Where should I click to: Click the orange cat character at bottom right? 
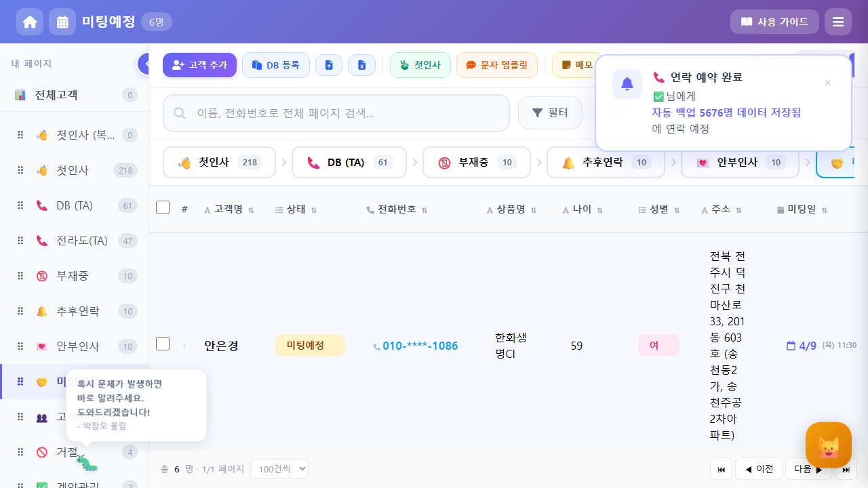click(x=828, y=445)
